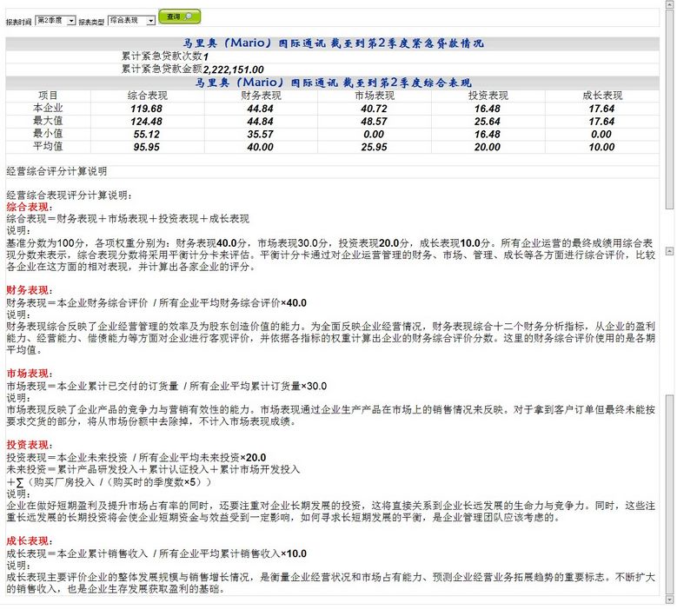The image size is (677, 616).
Task: Click the maximum 投资表现 value 25.64
Action: (488, 122)
